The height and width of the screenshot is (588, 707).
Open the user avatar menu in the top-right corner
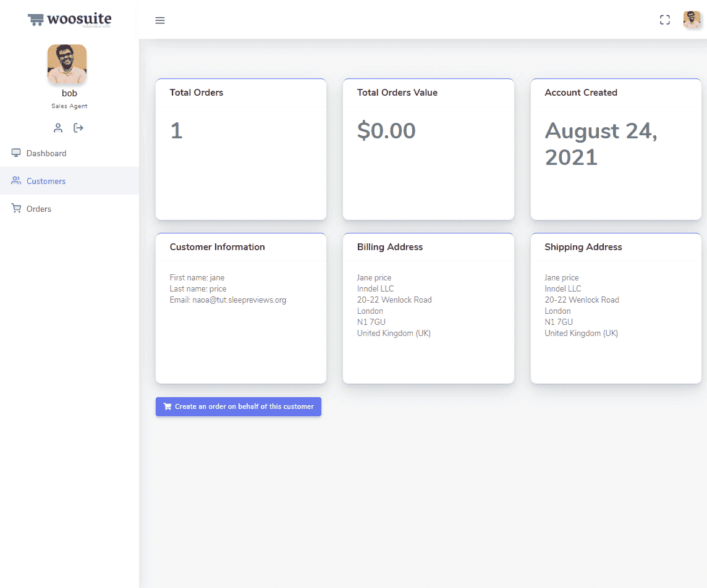pyautogui.click(x=692, y=20)
